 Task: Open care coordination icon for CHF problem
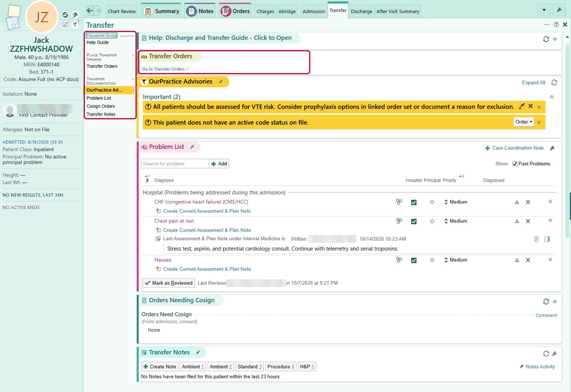tap(399, 202)
